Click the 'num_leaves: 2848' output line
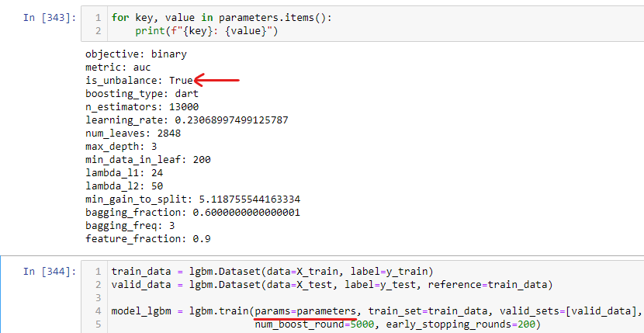 [x=133, y=134]
